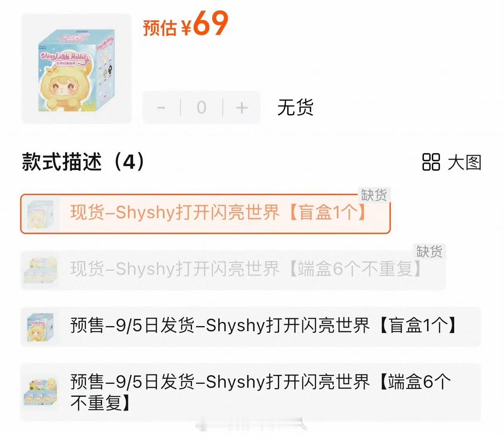Screen dimensions: 504x436
Task: Select 现货 Shyshy 盲盒1个 option
Action: [x=205, y=214]
